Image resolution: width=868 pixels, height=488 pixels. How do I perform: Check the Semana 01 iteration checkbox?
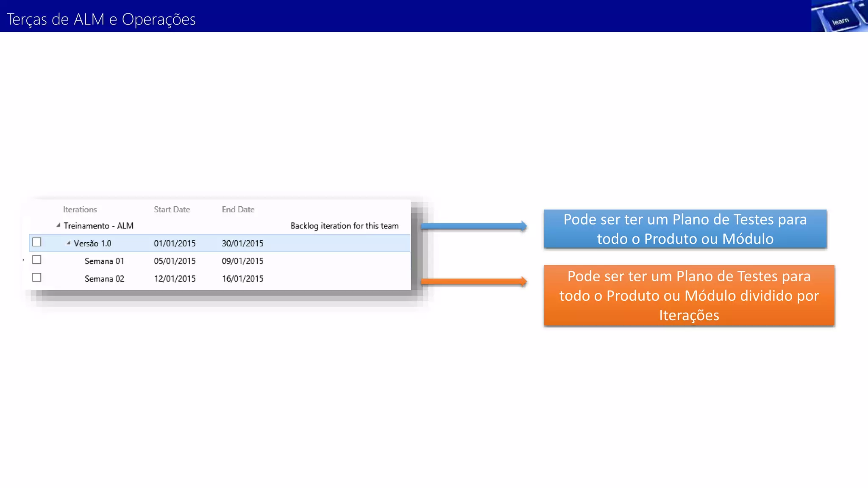coord(37,260)
